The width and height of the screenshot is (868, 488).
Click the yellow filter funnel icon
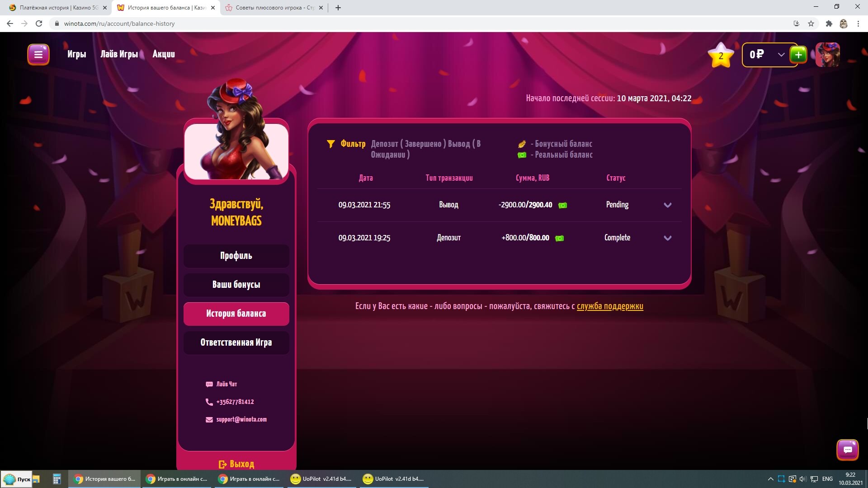click(330, 144)
